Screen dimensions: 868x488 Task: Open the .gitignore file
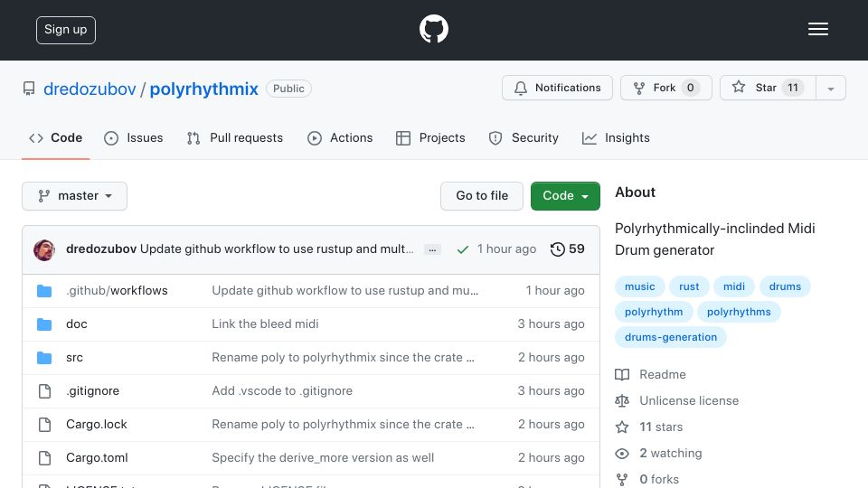92,390
